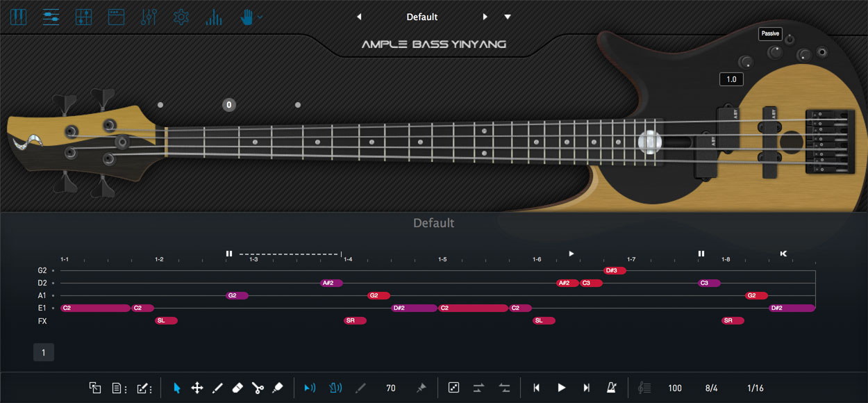Click the hand icon in top bar

[x=247, y=17]
